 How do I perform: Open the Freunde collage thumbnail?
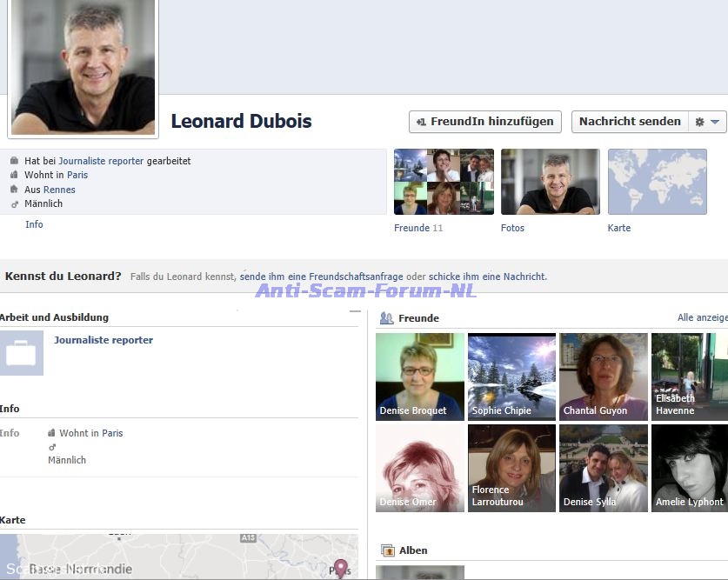pyautogui.click(x=444, y=182)
